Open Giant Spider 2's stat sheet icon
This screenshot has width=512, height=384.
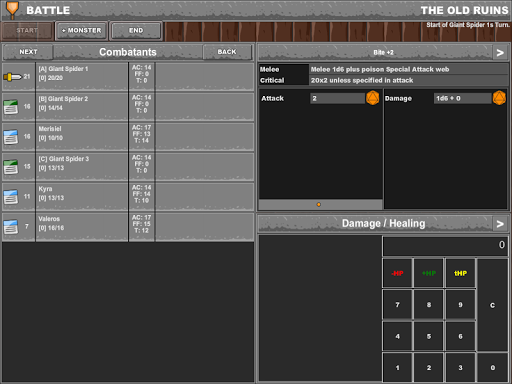click(11, 107)
